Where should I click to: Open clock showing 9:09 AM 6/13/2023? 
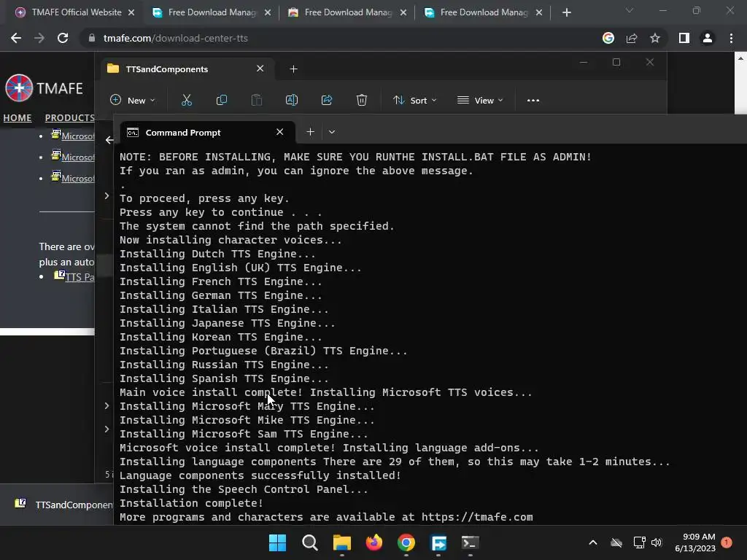coord(695,542)
